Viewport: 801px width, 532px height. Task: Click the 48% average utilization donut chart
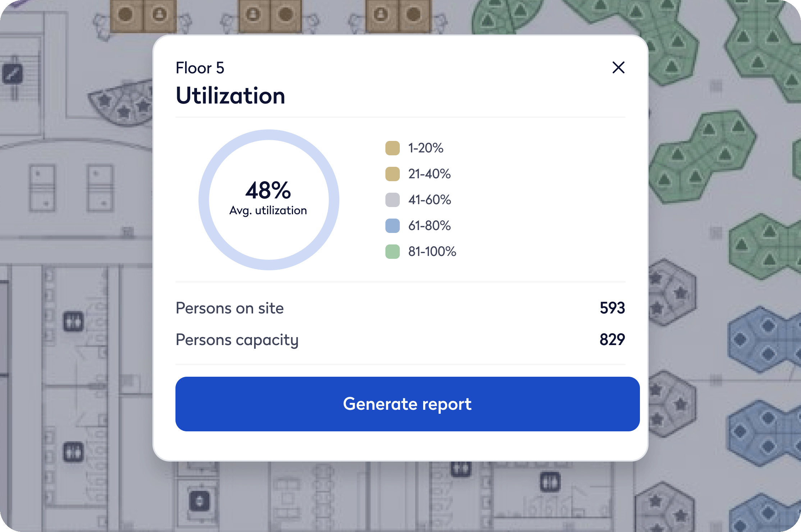coord(269,200)
